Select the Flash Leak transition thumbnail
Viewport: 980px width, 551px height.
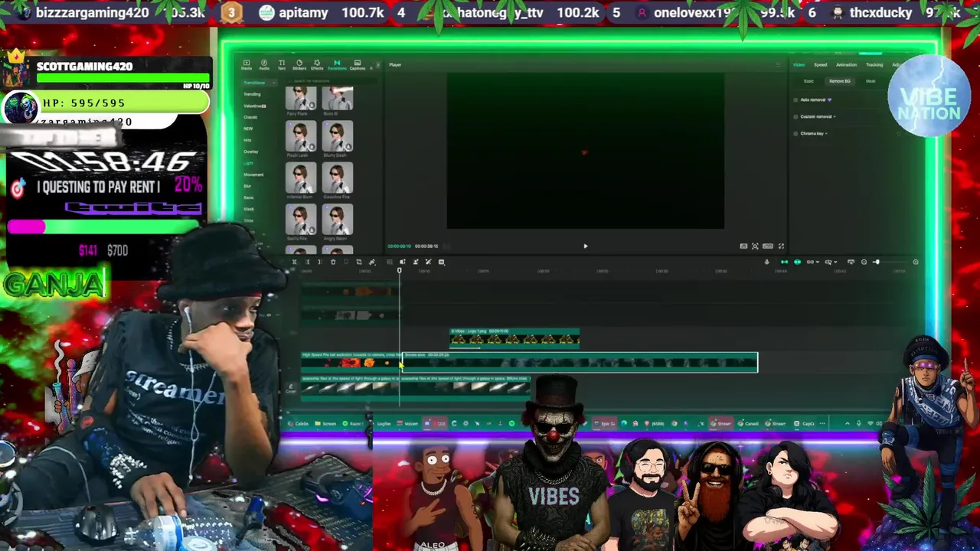(x=301, y=136)
